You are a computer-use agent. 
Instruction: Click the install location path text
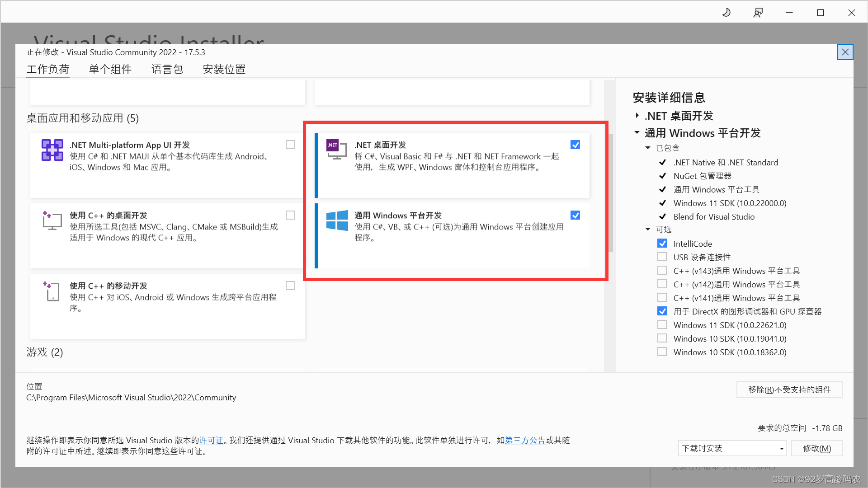point(131,398)
